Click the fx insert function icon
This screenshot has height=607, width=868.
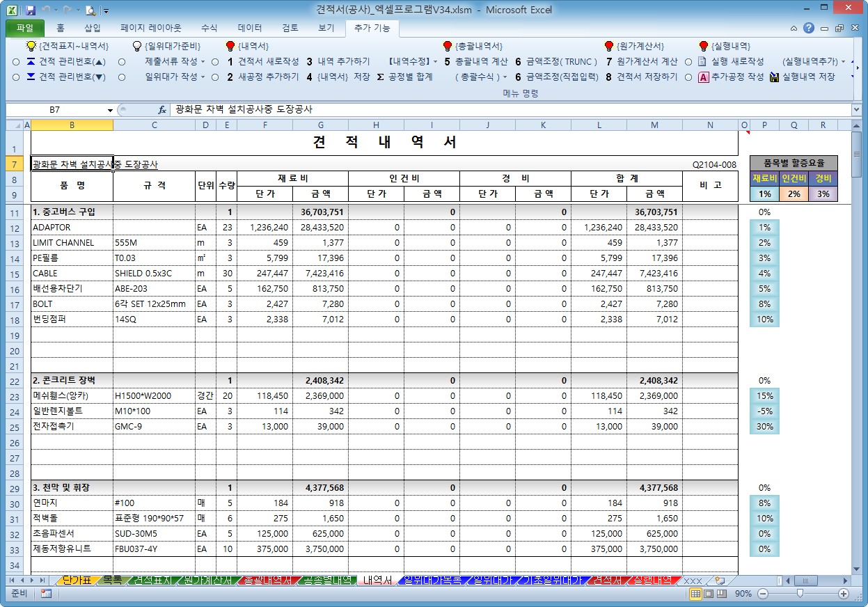pyautogui.click(x=161, y=110)
